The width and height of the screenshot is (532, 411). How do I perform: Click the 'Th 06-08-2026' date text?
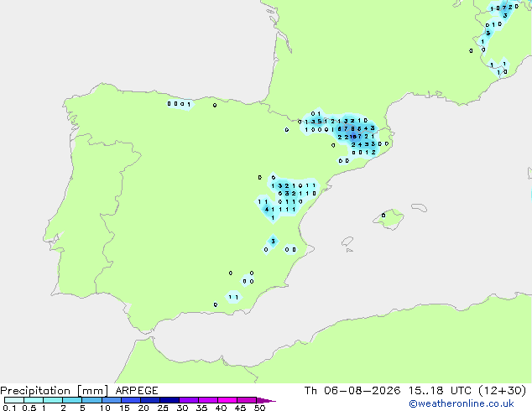pyautogui.click(x=352, y=391)
